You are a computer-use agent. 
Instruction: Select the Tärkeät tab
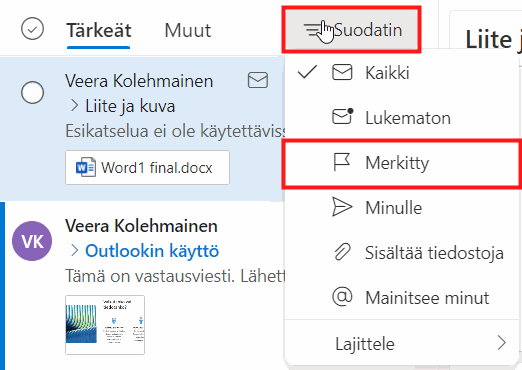pos(99,30)
